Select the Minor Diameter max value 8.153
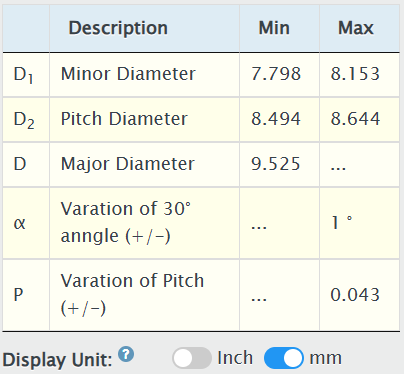404x374 pixels. coord(355,74)
